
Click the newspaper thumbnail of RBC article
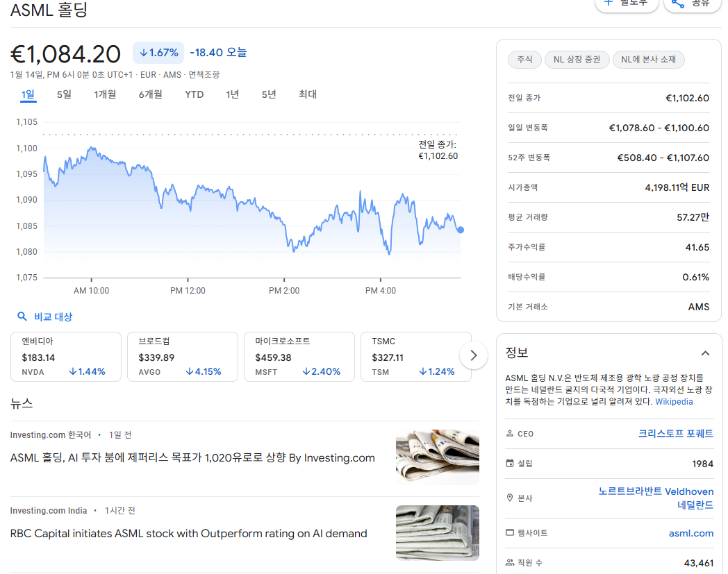(x=438, y=532)
